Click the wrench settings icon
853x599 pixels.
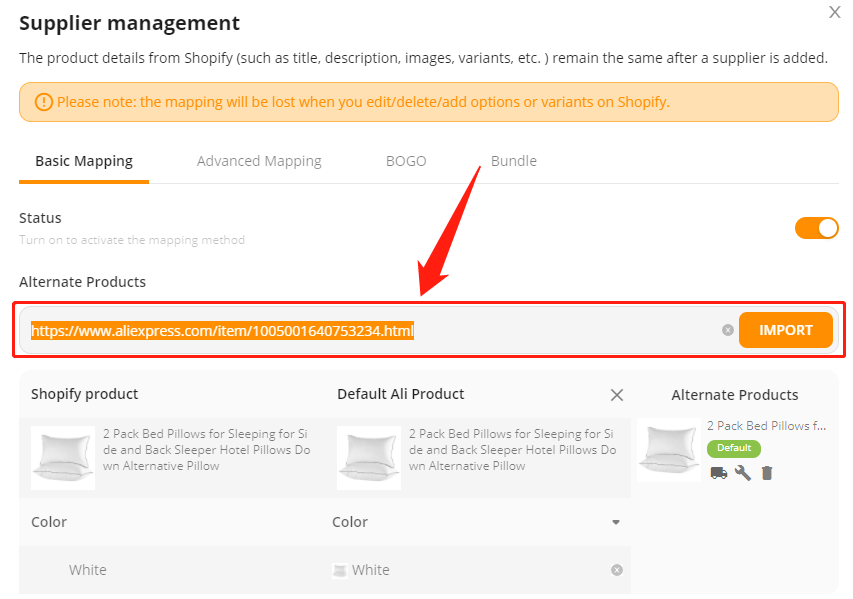click(x=743, y=473)
